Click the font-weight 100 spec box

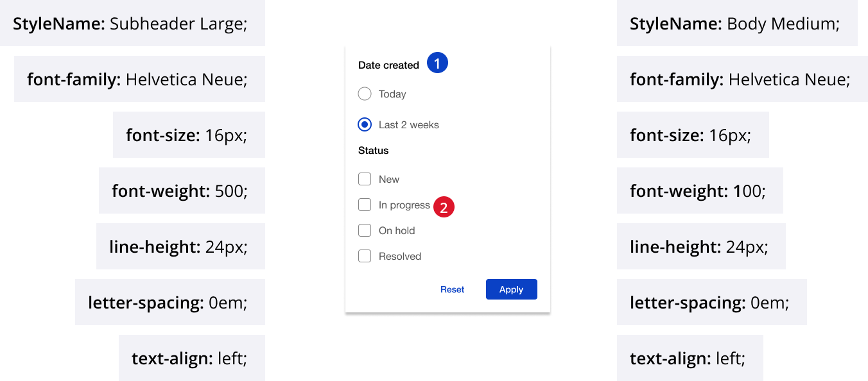click(699, 190)
